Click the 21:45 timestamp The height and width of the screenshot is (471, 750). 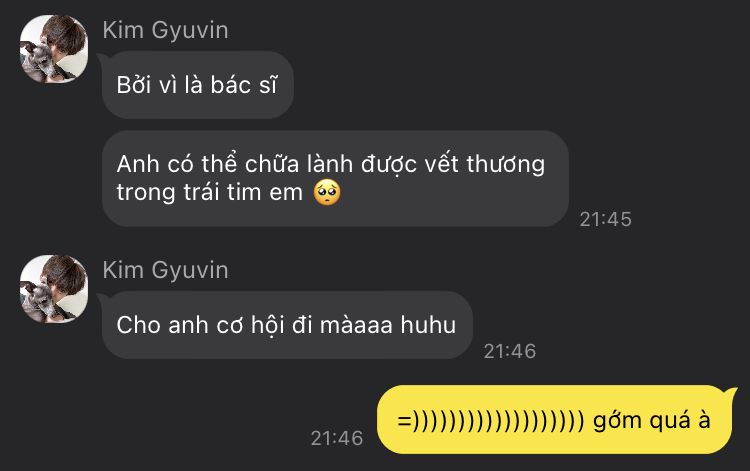(x=605, y=219)
